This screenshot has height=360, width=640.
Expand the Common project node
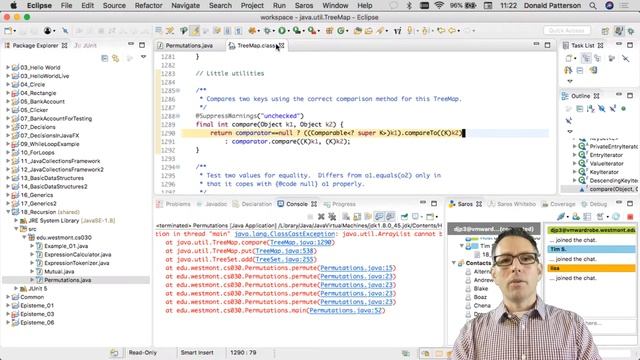(x=8, y=297)
